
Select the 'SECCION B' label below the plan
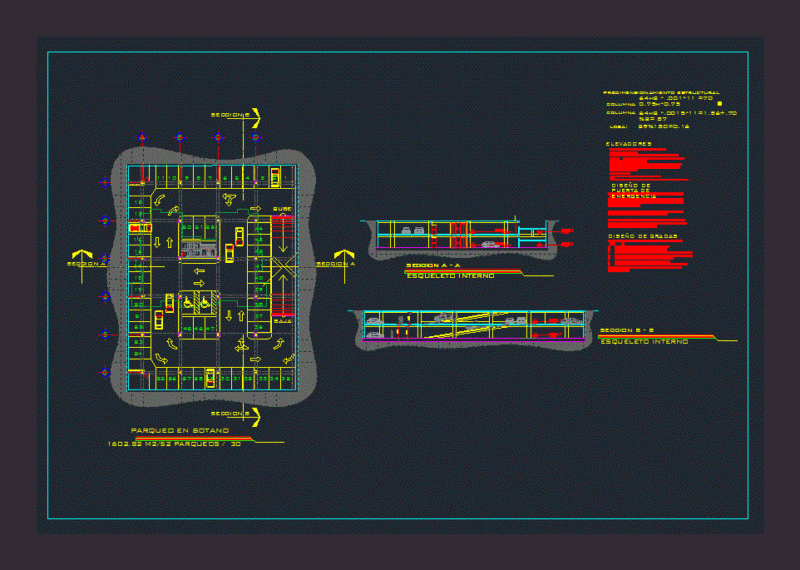pos(230,413)
